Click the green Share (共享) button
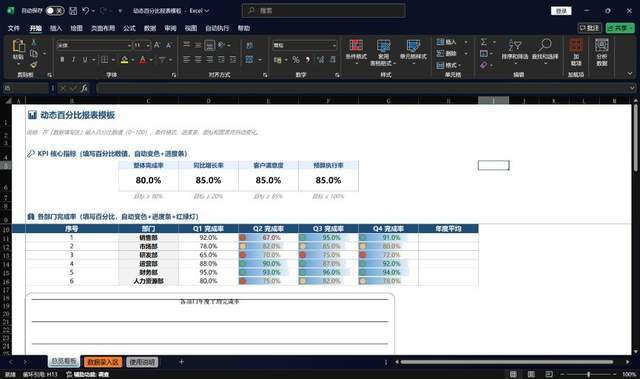640x379 pixels. [x=620, y=28]
